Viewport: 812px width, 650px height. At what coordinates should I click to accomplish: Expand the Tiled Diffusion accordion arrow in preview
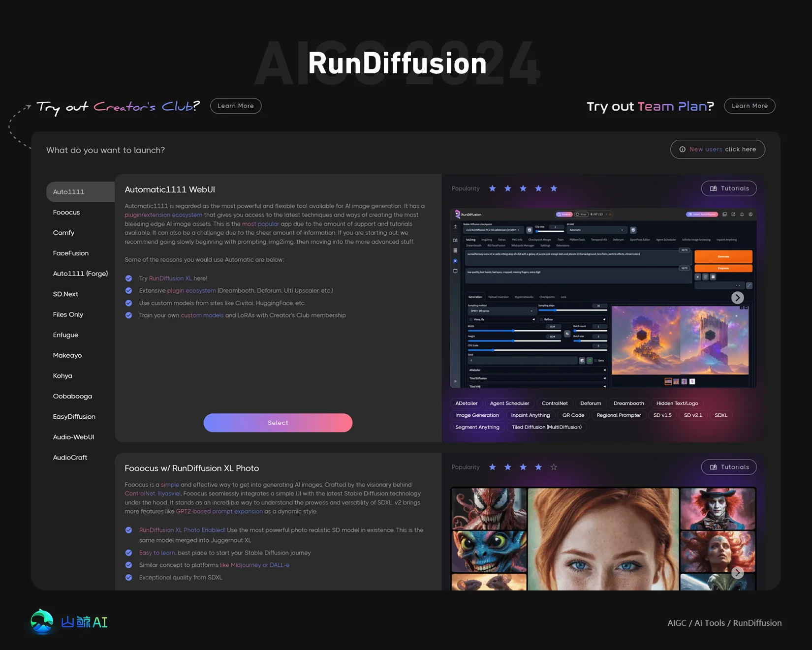tap(605, 378)
